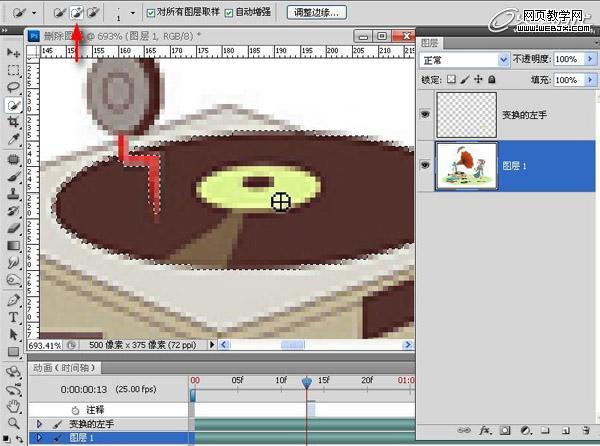Select the Rectangular Marquee tool

pyautogui.click(x=14, y=70)
